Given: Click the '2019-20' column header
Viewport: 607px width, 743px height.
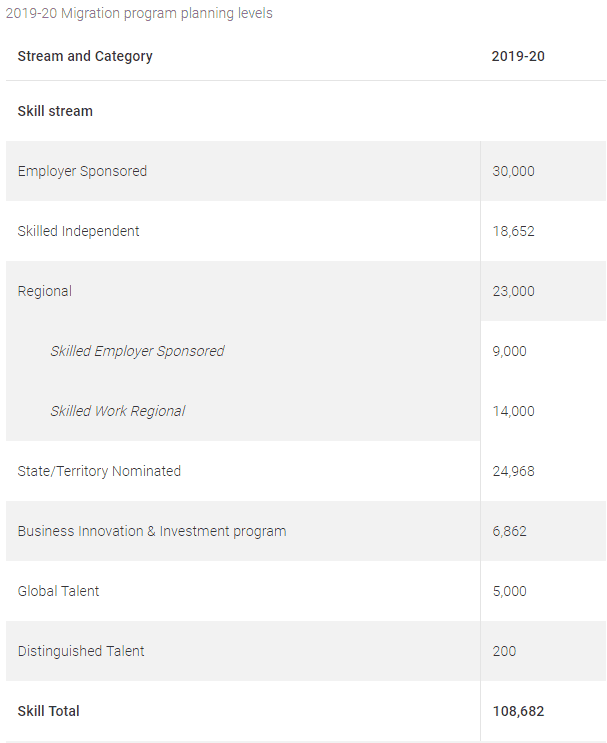Looking at the screenshot, I should 518,56.
